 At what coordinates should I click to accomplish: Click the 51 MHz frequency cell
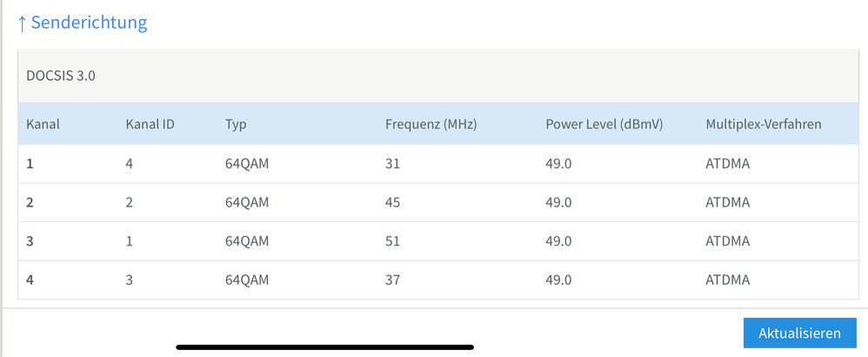coord(392,240)
